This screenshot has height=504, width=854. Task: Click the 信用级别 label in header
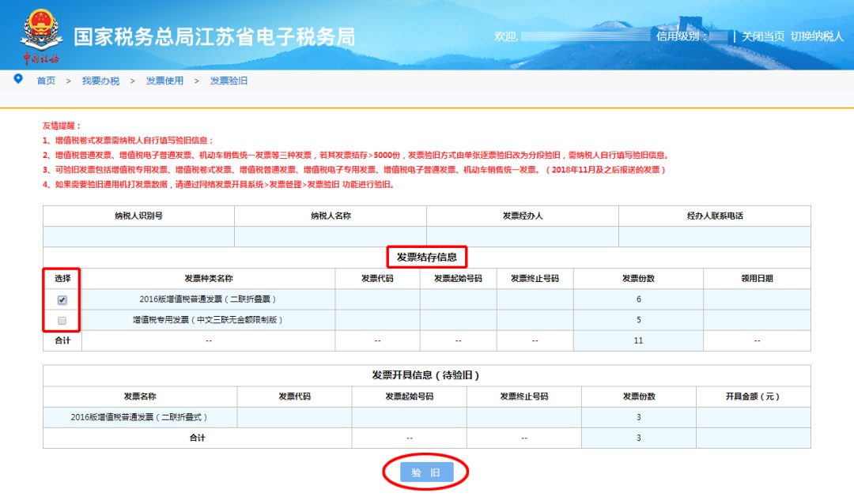(x=682, y=36)
